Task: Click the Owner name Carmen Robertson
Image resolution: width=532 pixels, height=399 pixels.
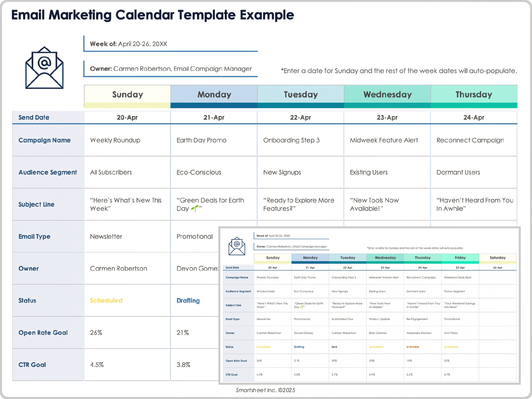Action: pyautogui.click(x=119, y=268)
